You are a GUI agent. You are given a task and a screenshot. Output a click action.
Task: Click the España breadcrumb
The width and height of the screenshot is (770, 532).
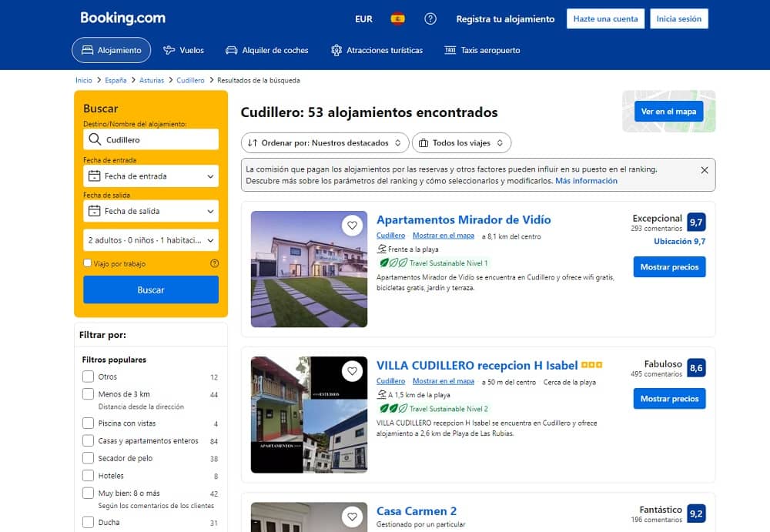tap(115, 80)
